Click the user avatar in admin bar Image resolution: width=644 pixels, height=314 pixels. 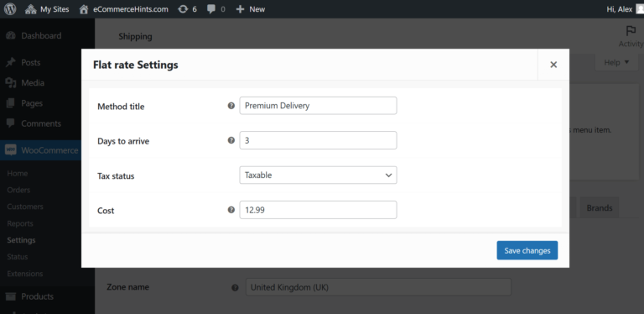pos(640,9)
